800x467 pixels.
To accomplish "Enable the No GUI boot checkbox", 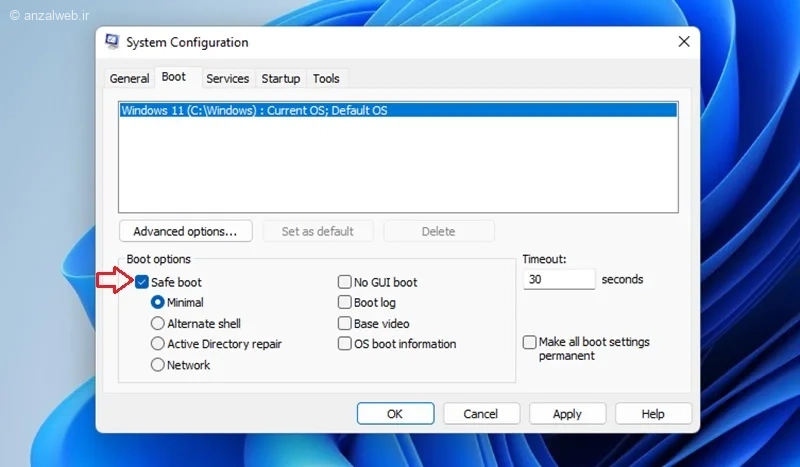I will 344,282.
